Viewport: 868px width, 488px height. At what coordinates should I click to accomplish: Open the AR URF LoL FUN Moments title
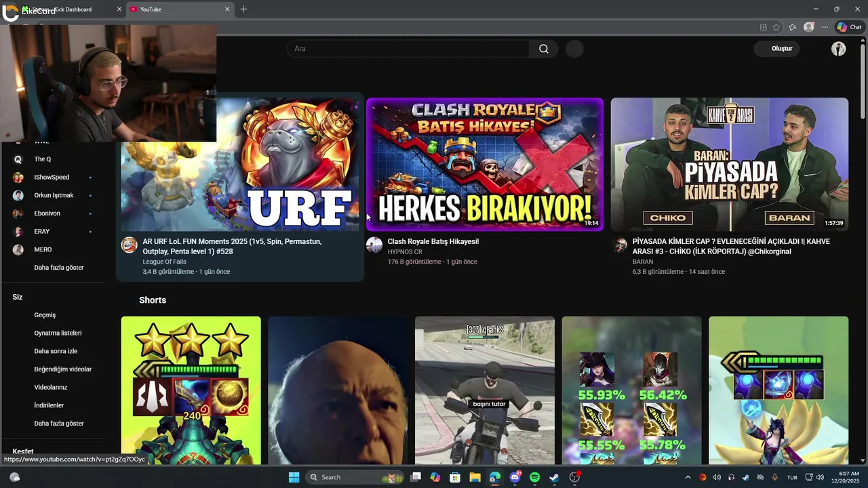coord(232,246)
